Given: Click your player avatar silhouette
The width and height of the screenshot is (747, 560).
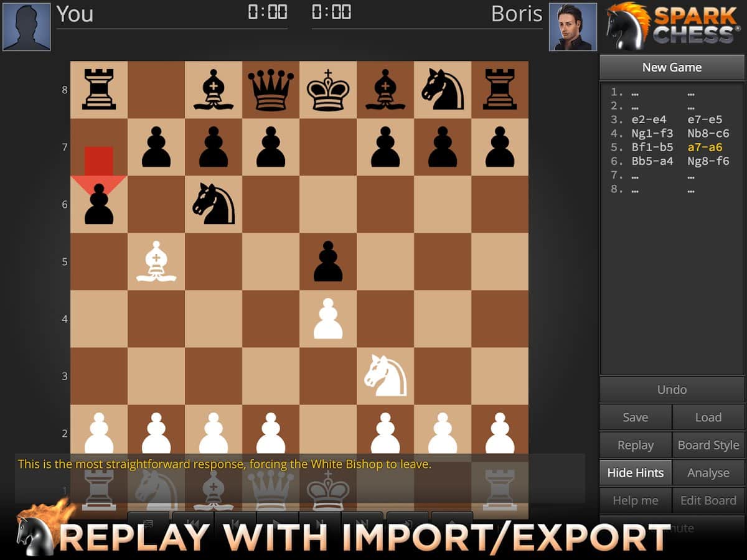Looking at the screenshot, I should click(27, 27).
